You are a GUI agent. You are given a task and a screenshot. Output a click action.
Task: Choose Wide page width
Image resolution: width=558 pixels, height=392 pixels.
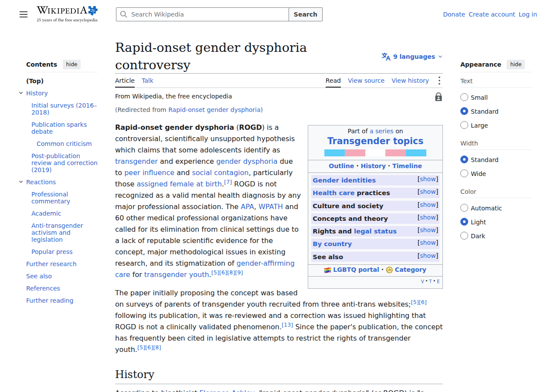coord(464,174)
